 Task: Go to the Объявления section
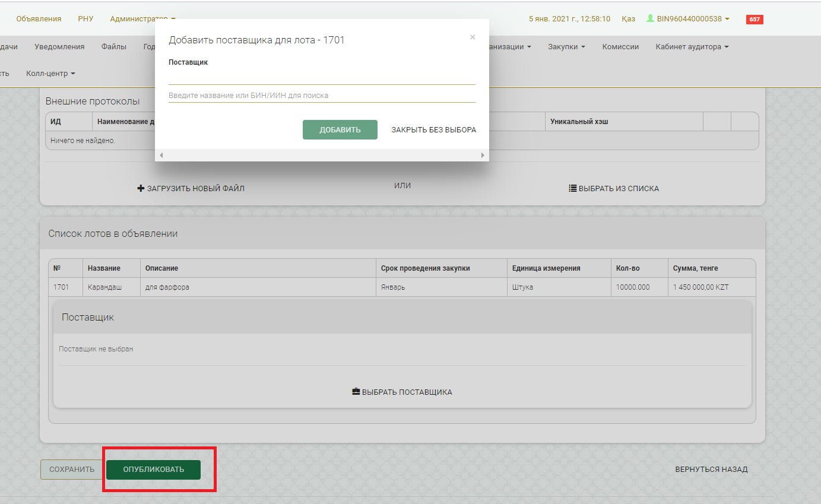[x=39, y=19]
